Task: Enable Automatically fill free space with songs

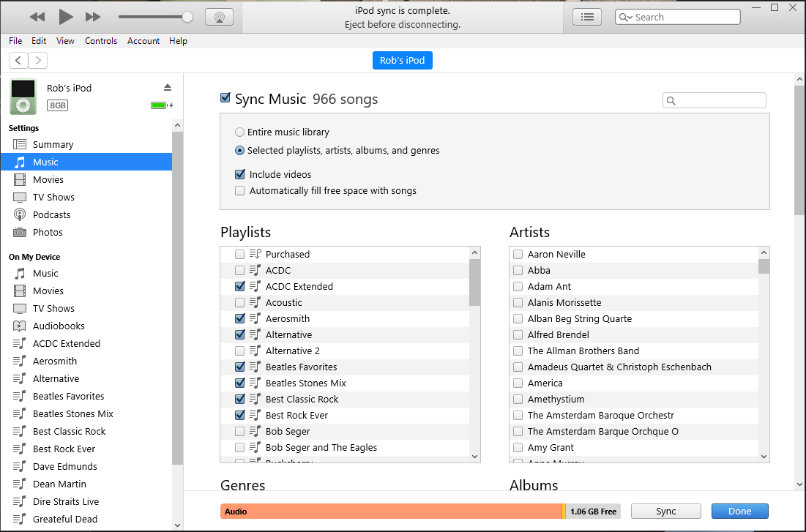Action: [x=240, y=191]
